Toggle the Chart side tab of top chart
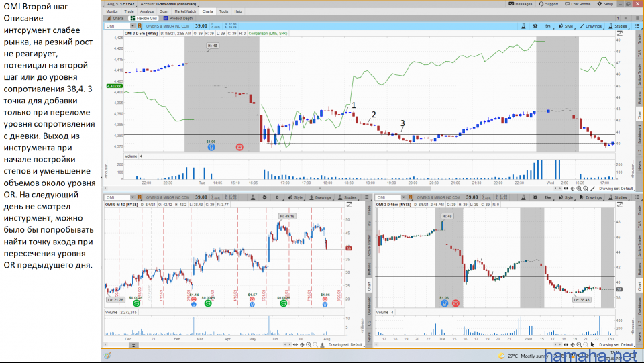Image resolution: width=644 pixels, height=363 pixels. (639, 115)
